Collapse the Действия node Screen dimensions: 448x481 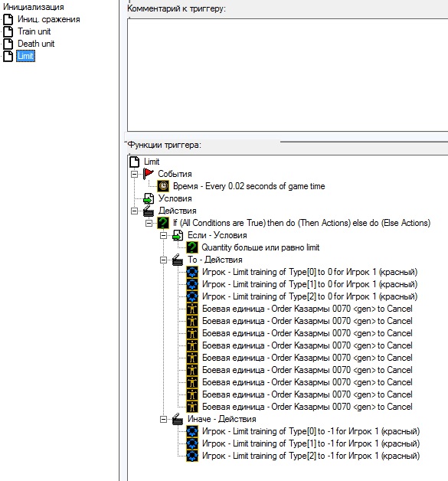[134, 211]
